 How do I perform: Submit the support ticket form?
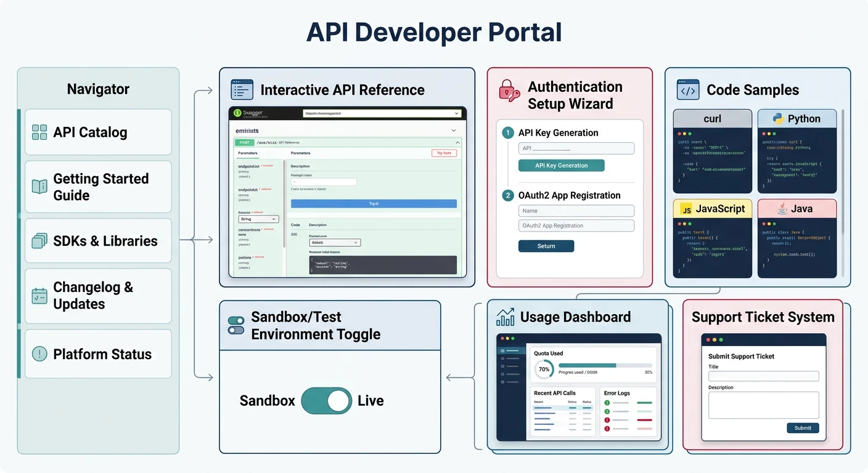(803, 428)
